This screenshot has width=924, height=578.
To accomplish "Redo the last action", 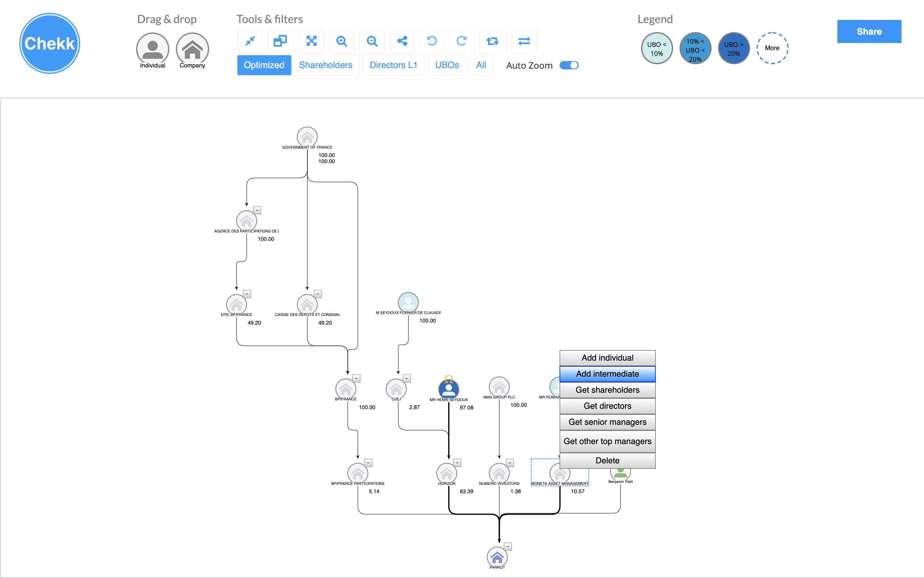I will 462,41.
